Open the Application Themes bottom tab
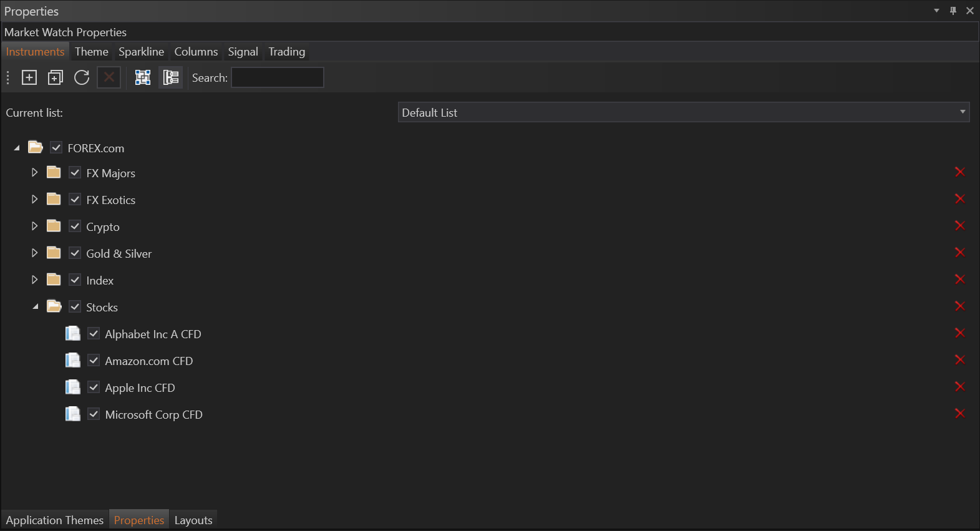980x531 pixels. [55, 520]
